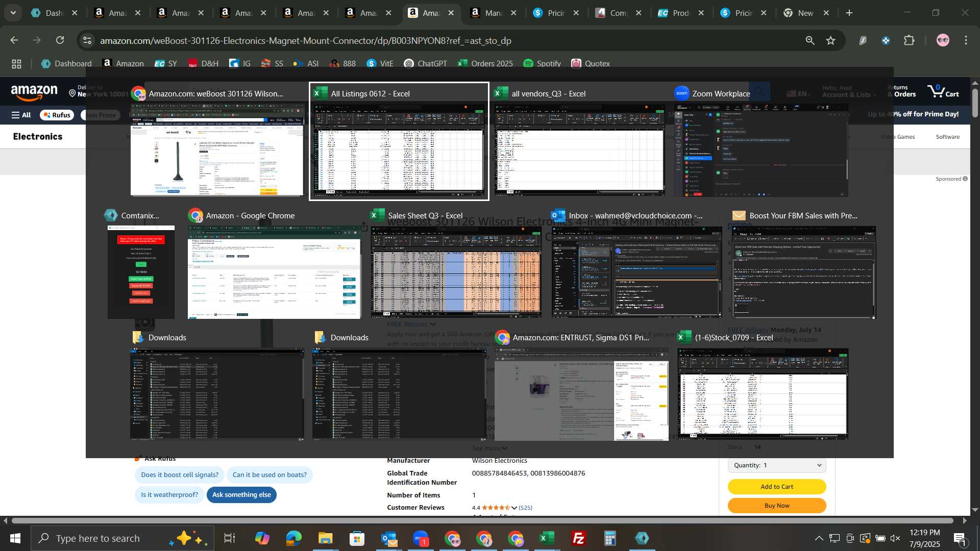980x551 pixels.
Task: Click the Buy Now button
Action: pyautogui.click(x=777, y=506)
